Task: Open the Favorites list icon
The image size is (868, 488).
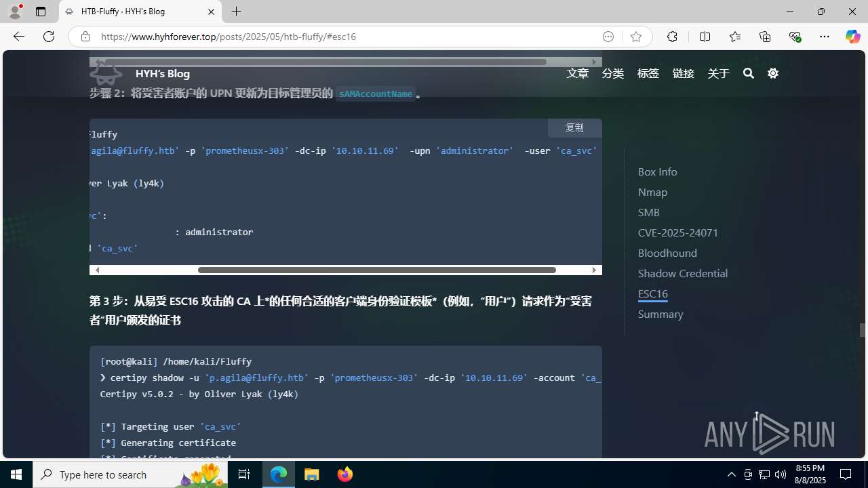Action: tap(735, 37)
